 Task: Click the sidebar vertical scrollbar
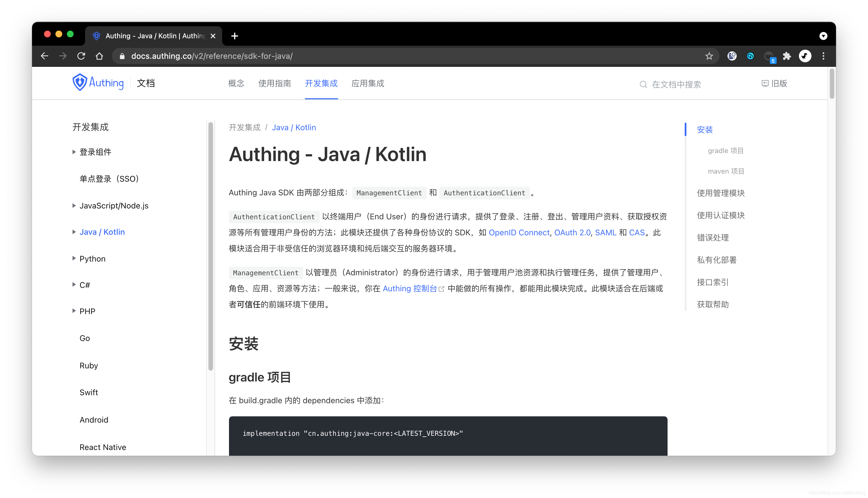point(211,246)
